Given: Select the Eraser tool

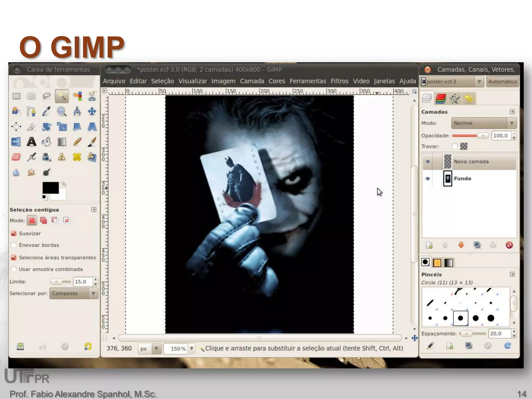Looking at the screenshot, I should click(x=16, y=157).
